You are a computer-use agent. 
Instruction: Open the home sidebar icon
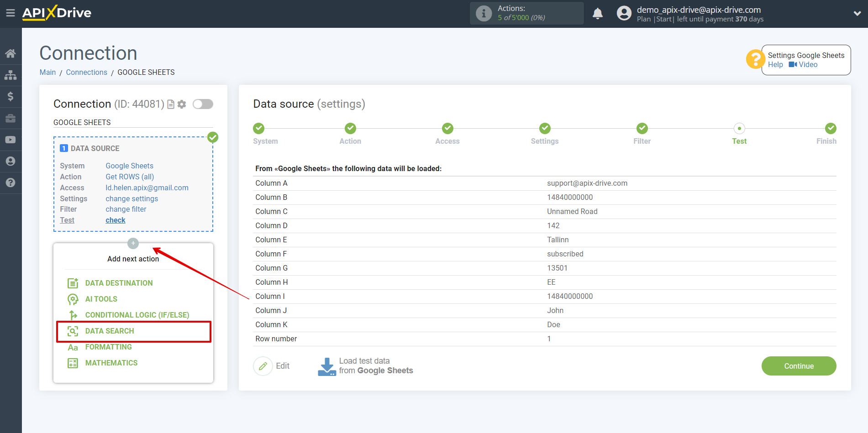pos(11,53)
